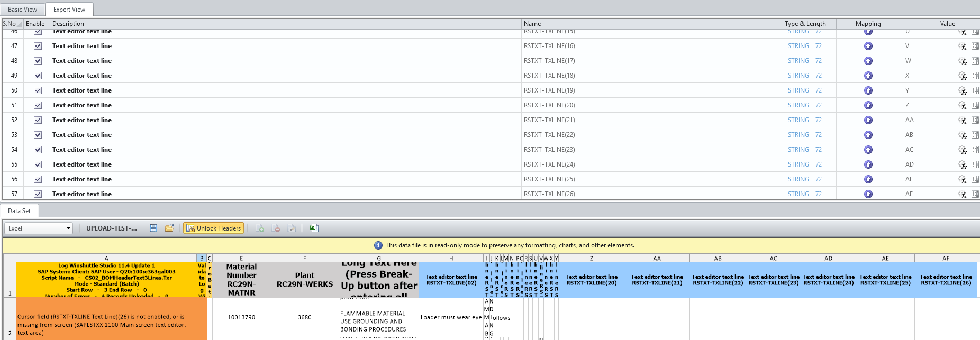Click the Description column header
Image resolution: width=980 pixels, height=340 pixels.
286,24
